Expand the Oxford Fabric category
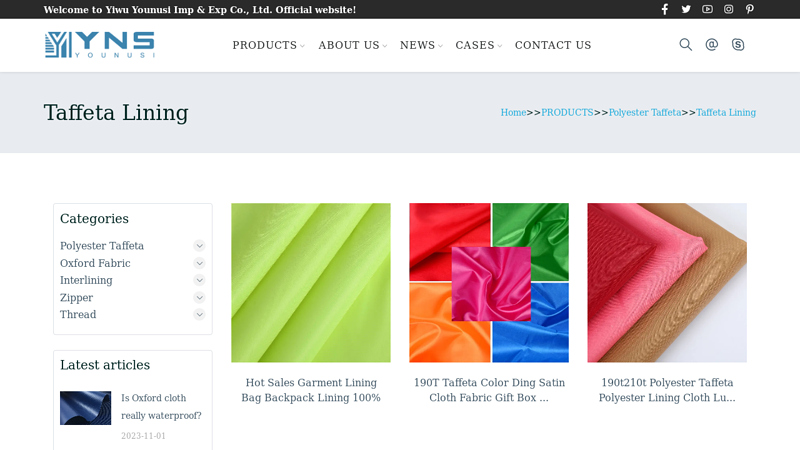Screen dimensions: 800x450 (x=199, y=263)
